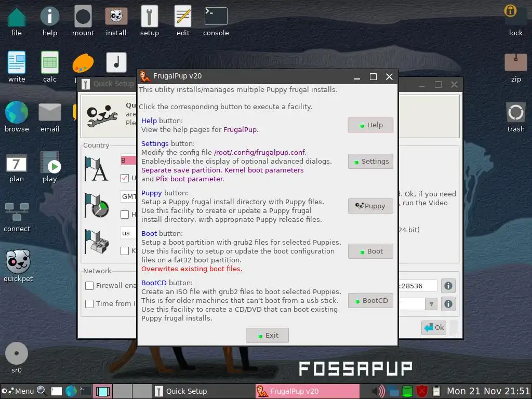The height and width of the screenshot is (399, 532).
Task: Launch the orange paint palette desktop icon
Action: [x=83, y=63]
